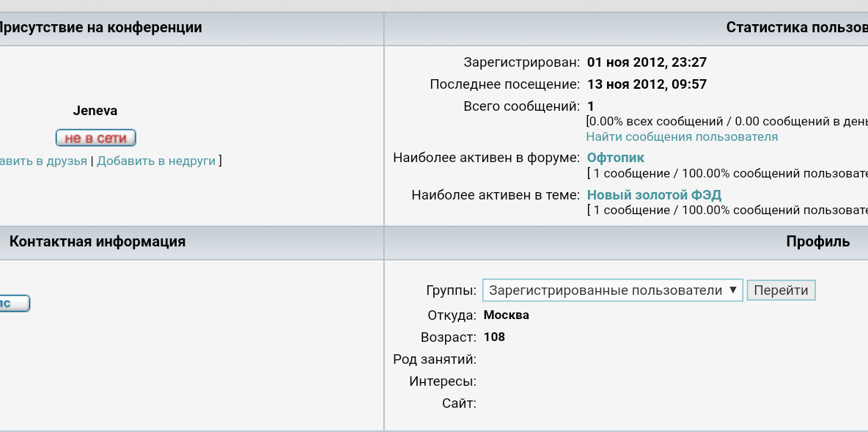Open "Найти сообщения пользователя" link
868x432 pixels.
[x=682, y=137]
